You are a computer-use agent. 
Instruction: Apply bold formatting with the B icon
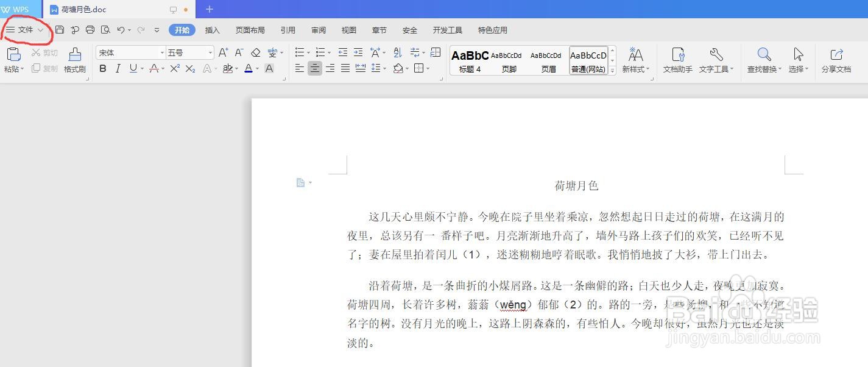(x=102, y=68)
